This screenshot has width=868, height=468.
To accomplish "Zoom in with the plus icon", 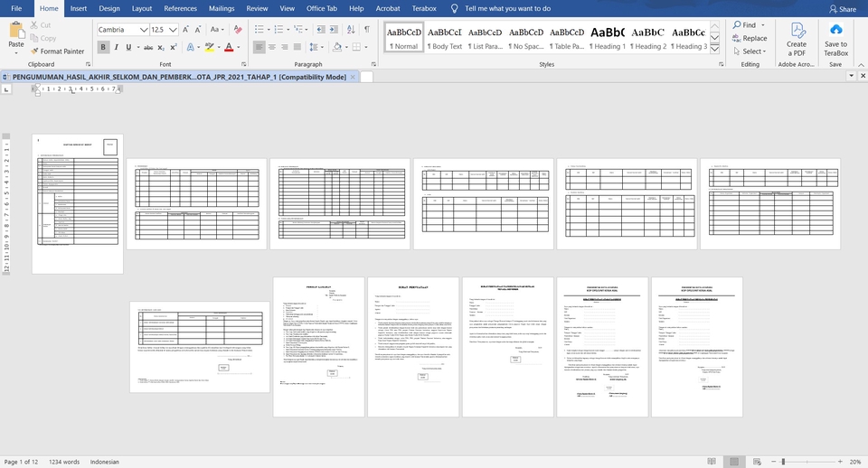I will 840,462.
